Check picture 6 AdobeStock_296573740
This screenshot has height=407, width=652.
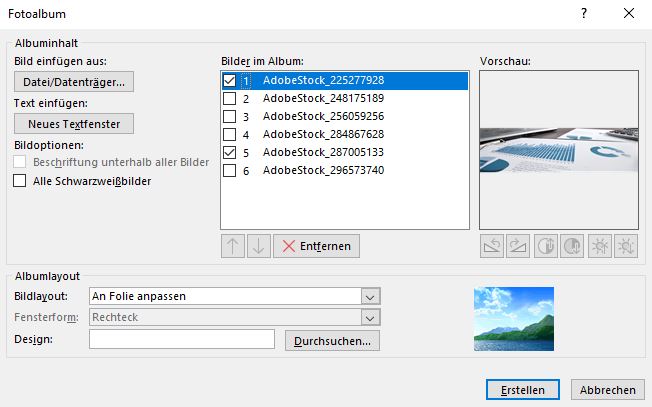pyautogui.click(x=230, y=170)
